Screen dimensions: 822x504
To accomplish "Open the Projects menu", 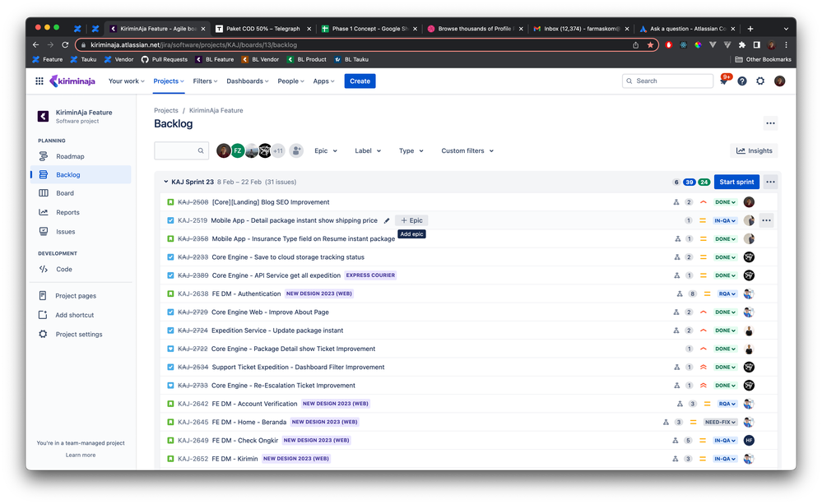I will pyautogui.click(x=169, y=81).
